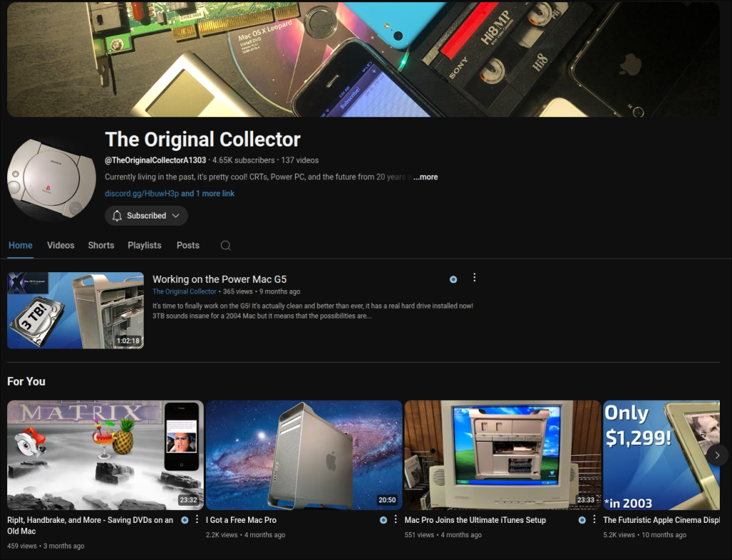This screenshot has width=732, height=560.
Task: Open the discord.gg/HbuwH3p link
Action: coord(141,194)
